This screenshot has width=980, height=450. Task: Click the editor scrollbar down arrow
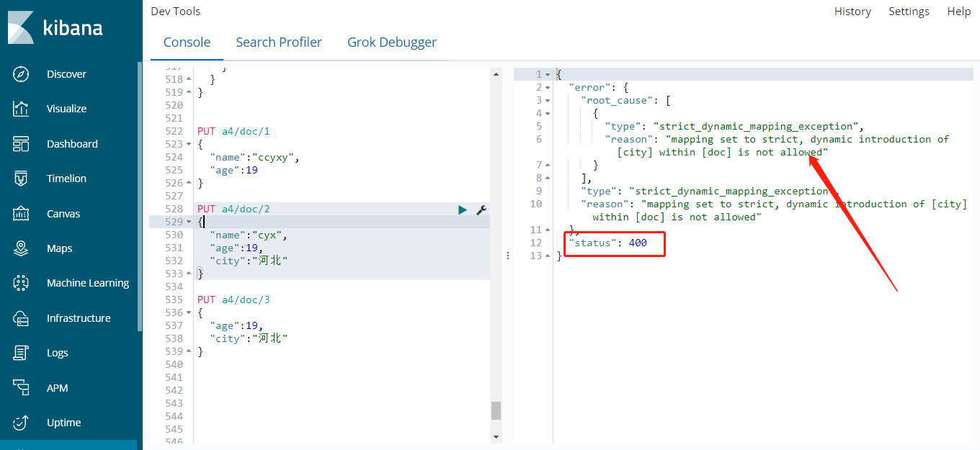point(496,437)
